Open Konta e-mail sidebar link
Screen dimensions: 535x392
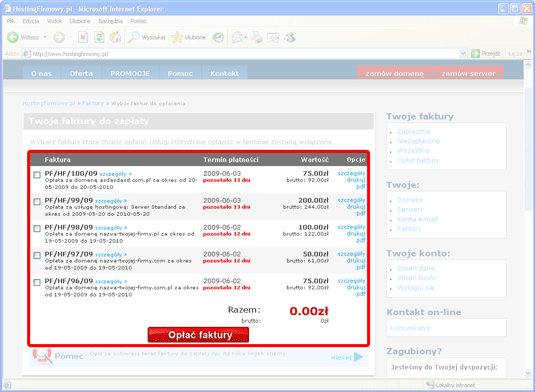tap(417, 219)
